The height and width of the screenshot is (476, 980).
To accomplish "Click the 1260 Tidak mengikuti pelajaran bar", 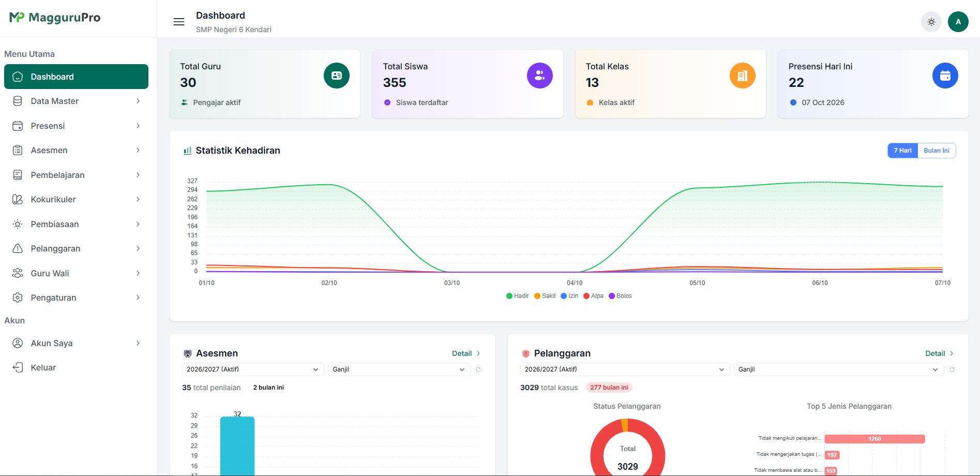I will [x=875, y=439].
